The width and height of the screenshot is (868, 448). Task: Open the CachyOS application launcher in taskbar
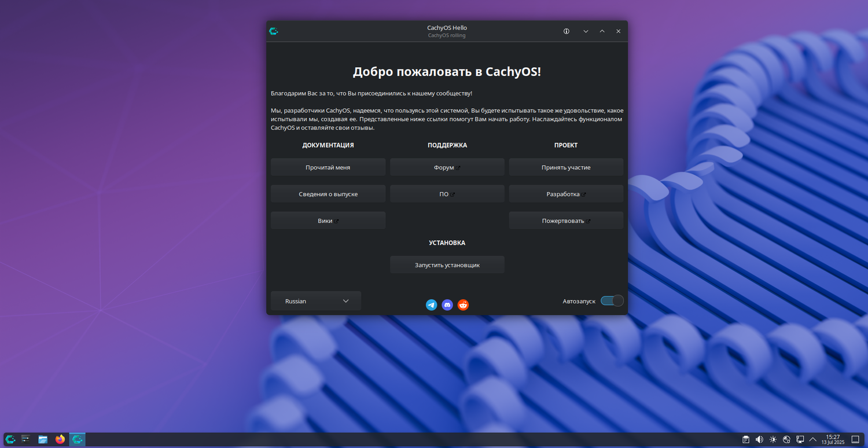click(10, 439)
